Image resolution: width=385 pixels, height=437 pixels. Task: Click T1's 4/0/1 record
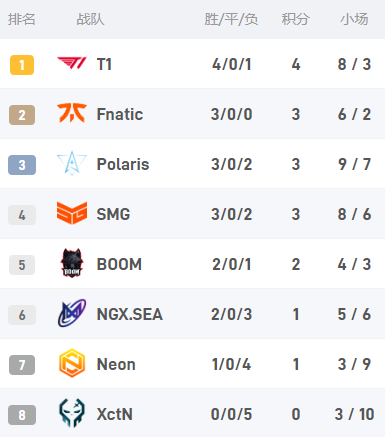pos(232,64)
